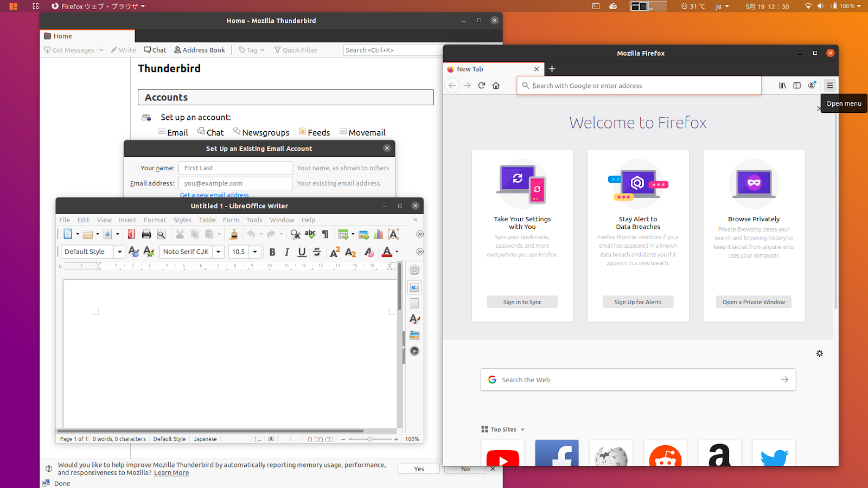Click Firefox address bar
This screenshot has height=488, width=868.
click(x=639, y=86)
